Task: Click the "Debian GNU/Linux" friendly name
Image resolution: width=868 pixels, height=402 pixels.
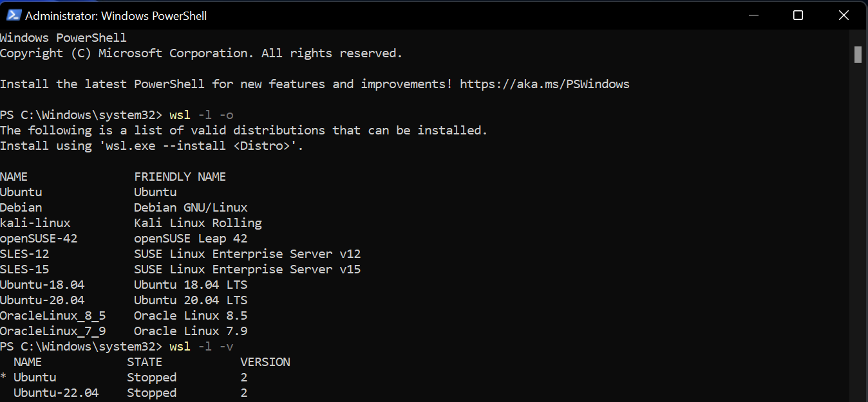Action: click(191, 208)
